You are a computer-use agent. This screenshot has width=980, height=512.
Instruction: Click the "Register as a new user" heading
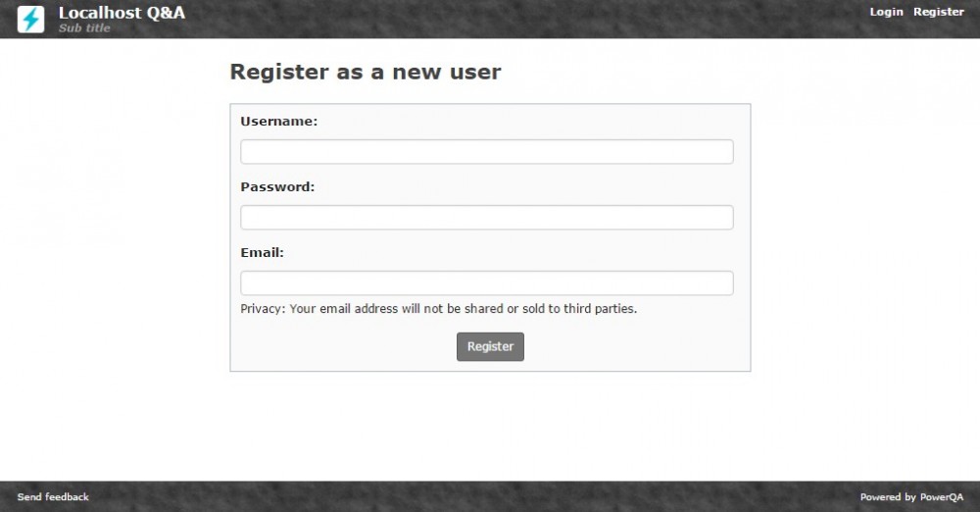tap(365, 72)
